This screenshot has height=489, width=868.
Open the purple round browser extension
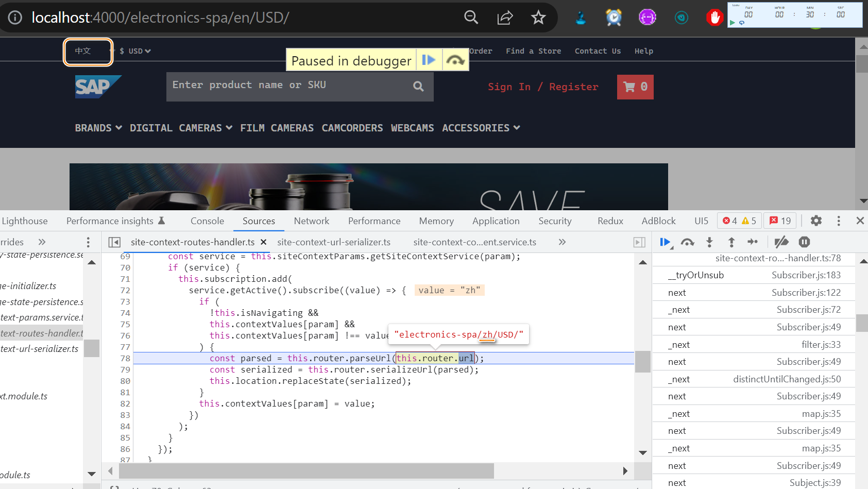648,18
